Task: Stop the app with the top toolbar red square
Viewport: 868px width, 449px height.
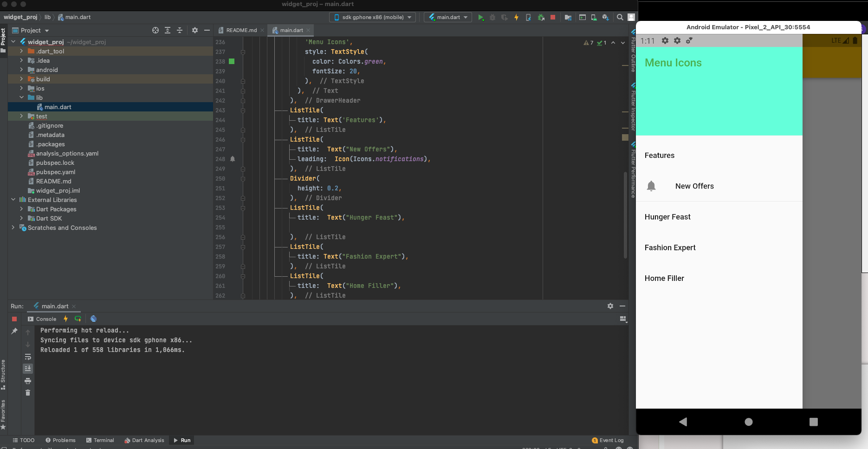Action: coord(552,18)
